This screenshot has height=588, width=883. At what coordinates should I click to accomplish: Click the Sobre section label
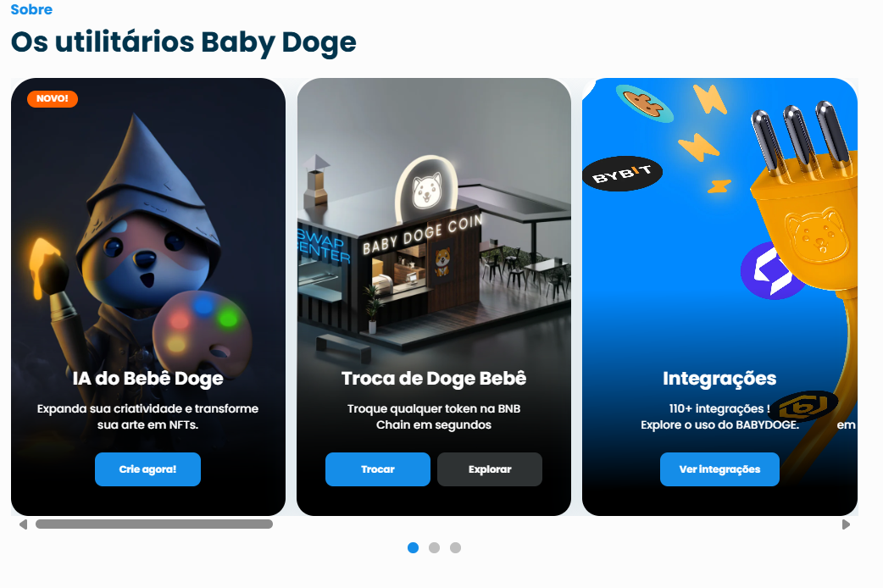coord(31,9)
